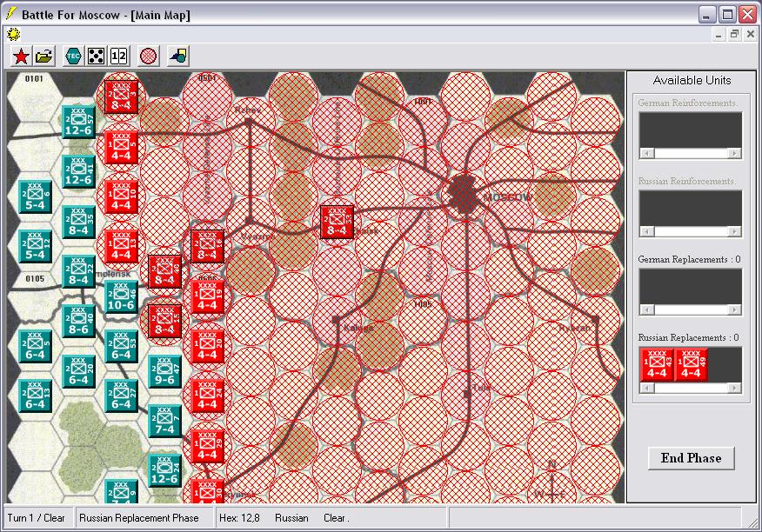762x532 pixels.
Task: Toggle the red crosshatched circle overlay button
Action: (x=148, y=57)
